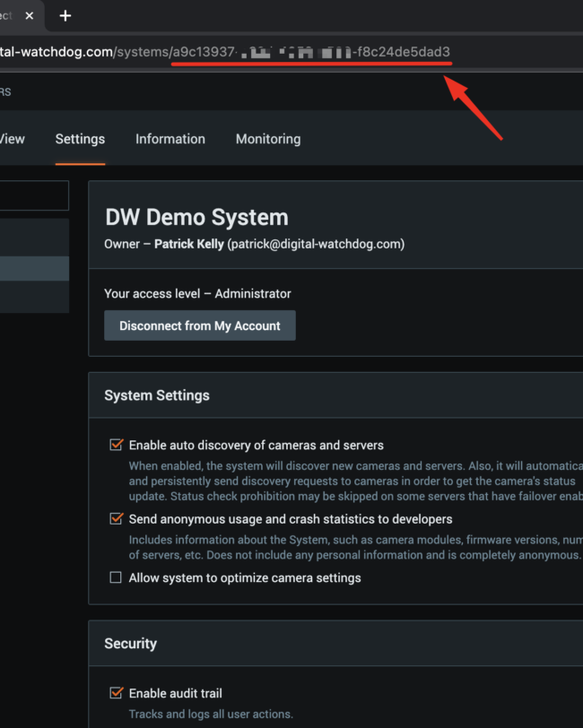Click the System Settings section header

[x=157, y=395]
